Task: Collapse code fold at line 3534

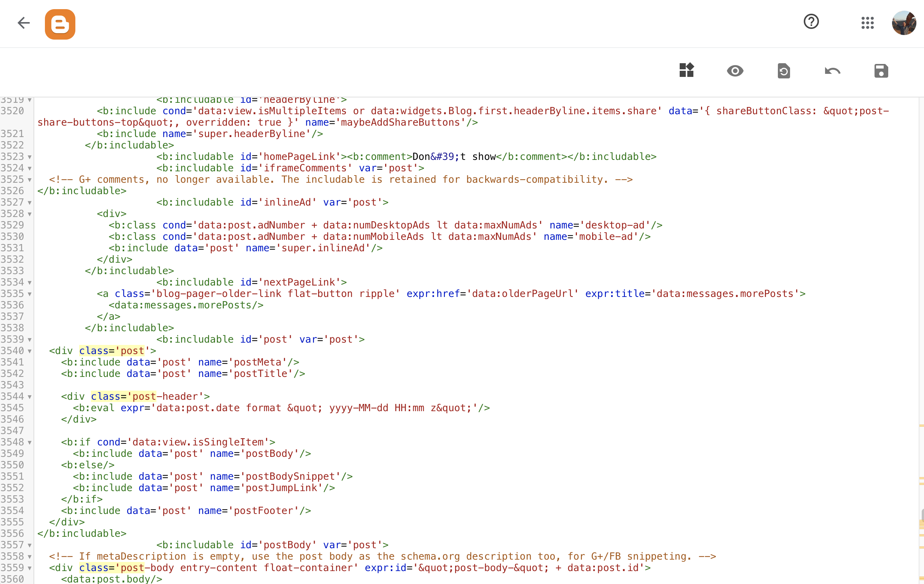Action: tap(30, 283)
